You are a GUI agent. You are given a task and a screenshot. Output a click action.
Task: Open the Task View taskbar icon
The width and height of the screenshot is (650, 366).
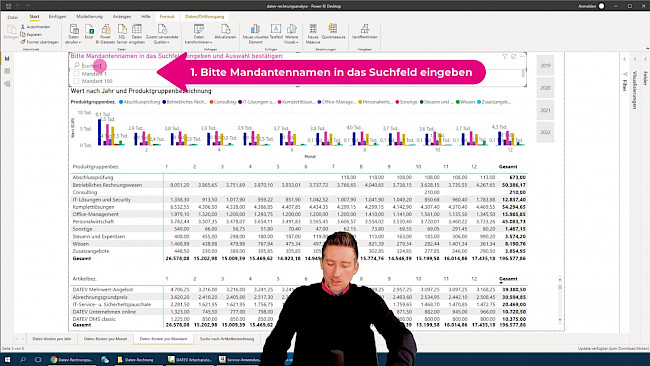[x=38, y=359]
